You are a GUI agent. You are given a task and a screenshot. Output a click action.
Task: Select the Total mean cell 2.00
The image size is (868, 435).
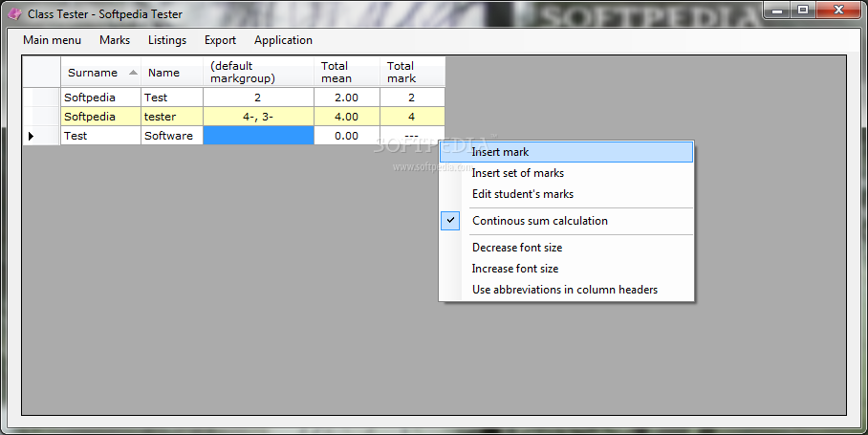347,98
